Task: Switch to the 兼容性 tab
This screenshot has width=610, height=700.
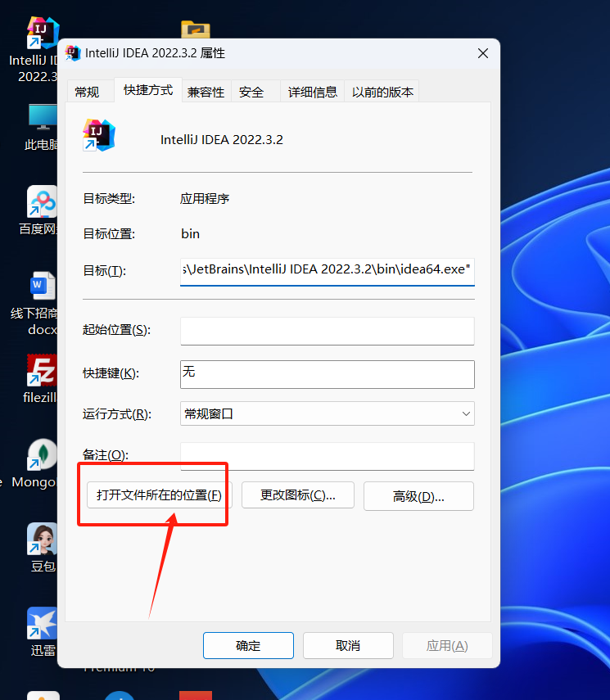Action: pyautogui.click(x=206, y=92)
